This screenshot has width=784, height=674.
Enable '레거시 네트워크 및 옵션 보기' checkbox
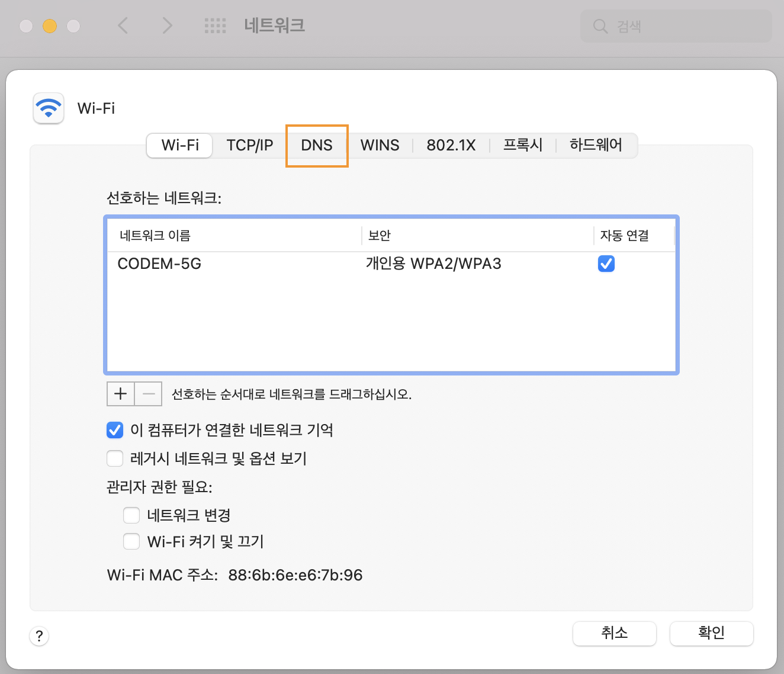tap(115, 458)
